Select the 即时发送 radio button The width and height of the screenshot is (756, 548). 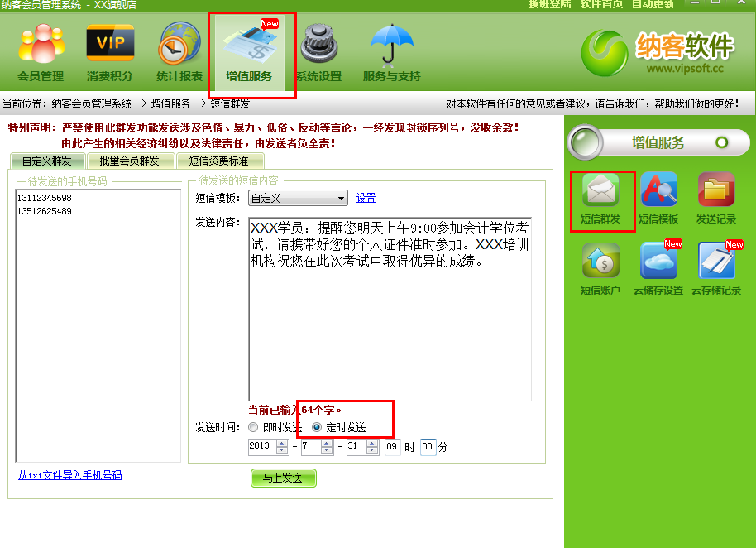pyautogui.click(x=253, y=428)
